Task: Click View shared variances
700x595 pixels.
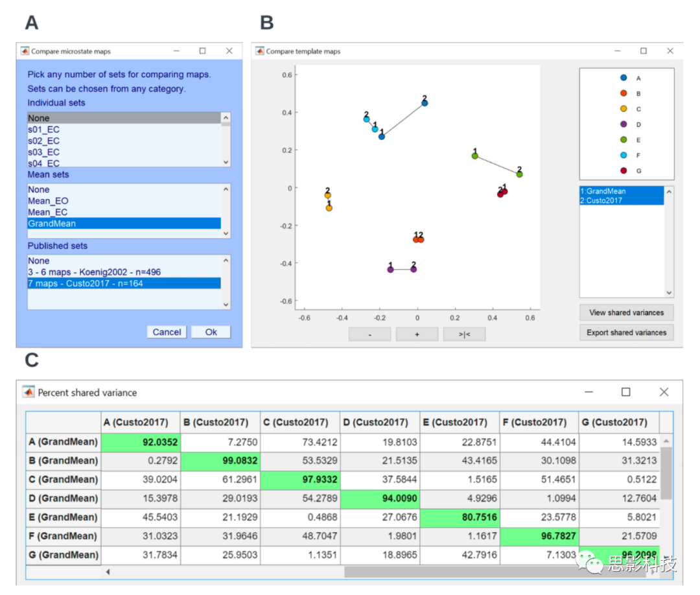Action: point(626,312)
